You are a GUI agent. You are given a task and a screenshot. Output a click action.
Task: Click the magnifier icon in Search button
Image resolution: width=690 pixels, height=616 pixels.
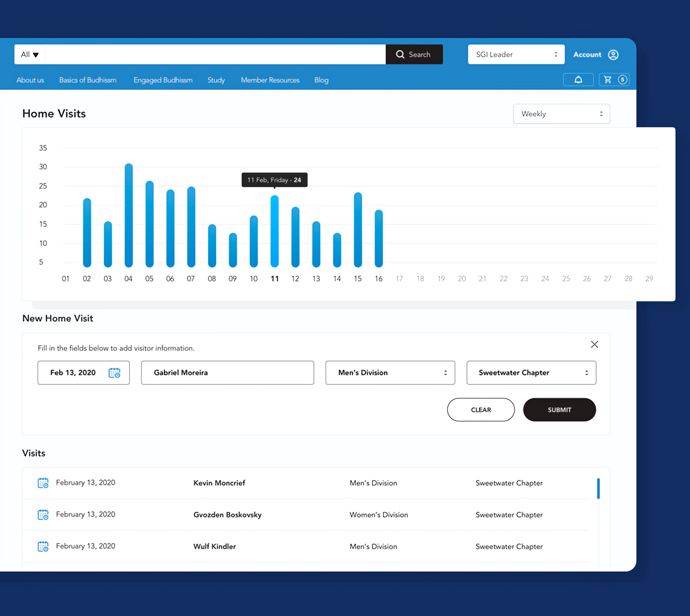[400, 55]
